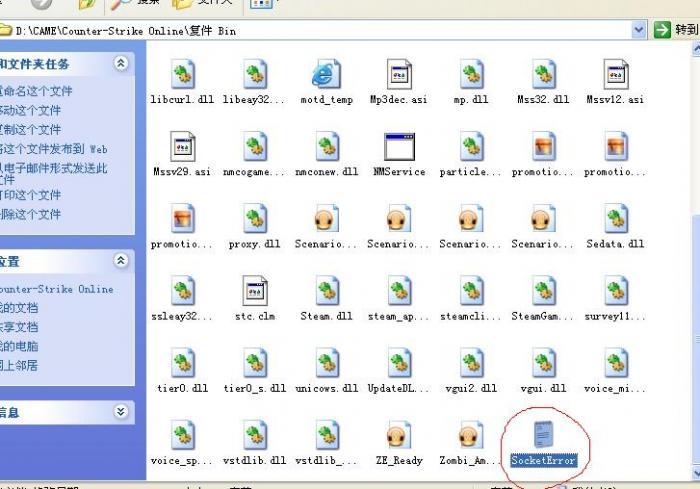This screenshot has height=489, width=700.
Task: Select the UpdateDL file icon
Action: coord(399,363)
